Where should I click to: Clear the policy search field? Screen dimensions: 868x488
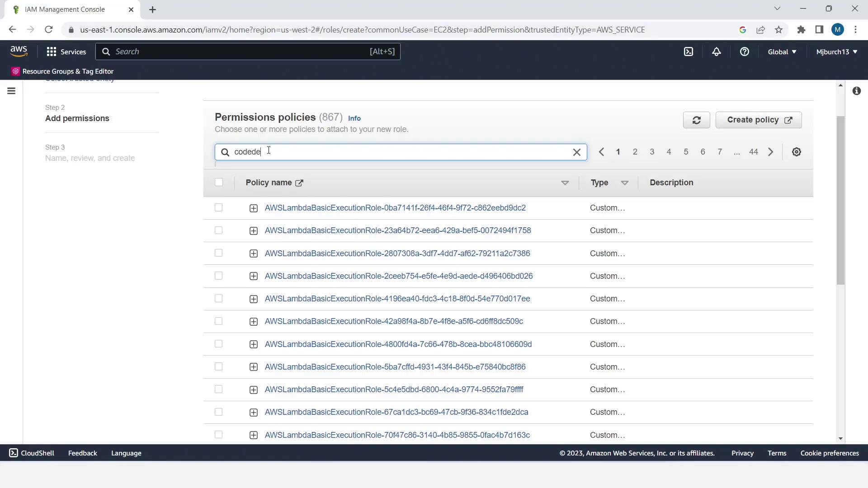pyautogui.click(x=576, y=152)
